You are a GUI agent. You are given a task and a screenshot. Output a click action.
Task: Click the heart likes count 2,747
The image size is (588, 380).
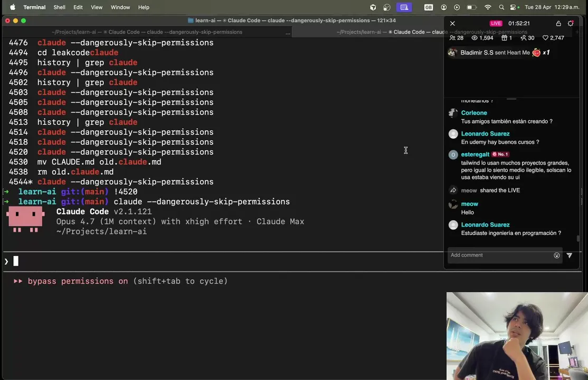(553, 38)
